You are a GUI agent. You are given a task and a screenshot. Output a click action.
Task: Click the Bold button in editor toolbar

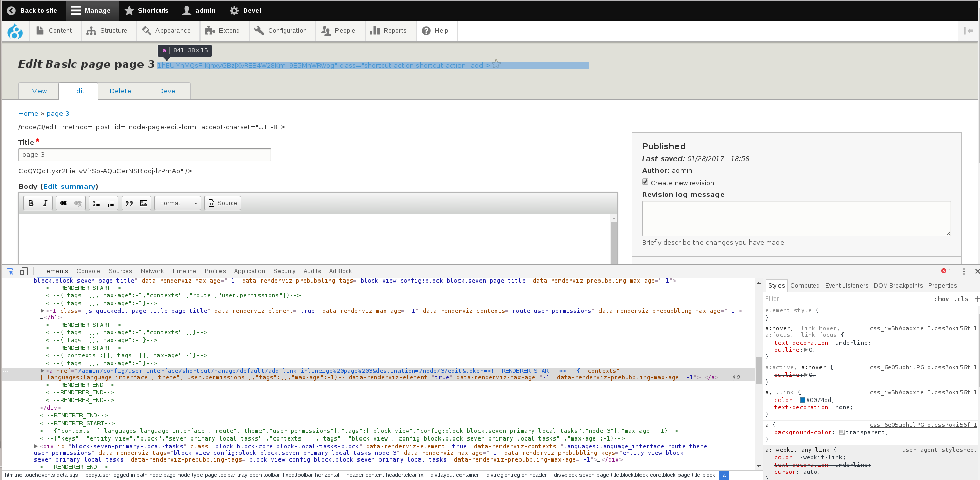31,203
